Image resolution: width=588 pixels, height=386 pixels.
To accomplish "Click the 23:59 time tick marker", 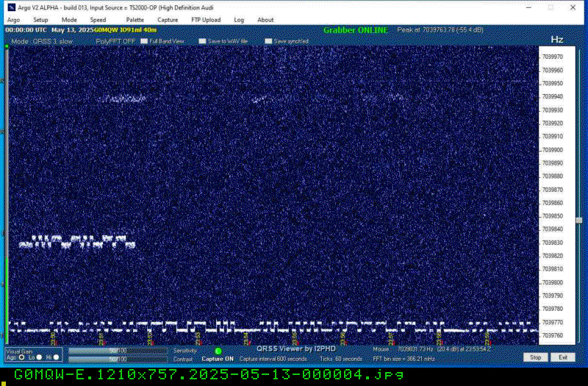I will [x=487, y=338].
